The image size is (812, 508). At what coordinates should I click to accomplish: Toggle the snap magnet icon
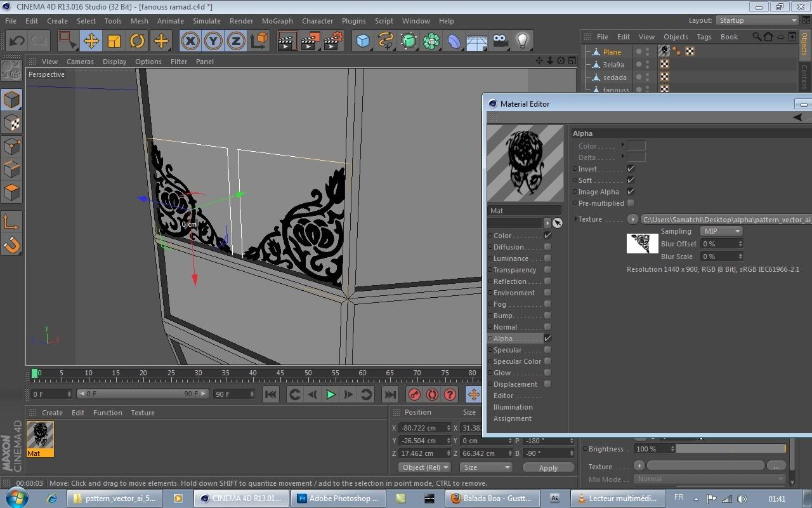point(12,244)
